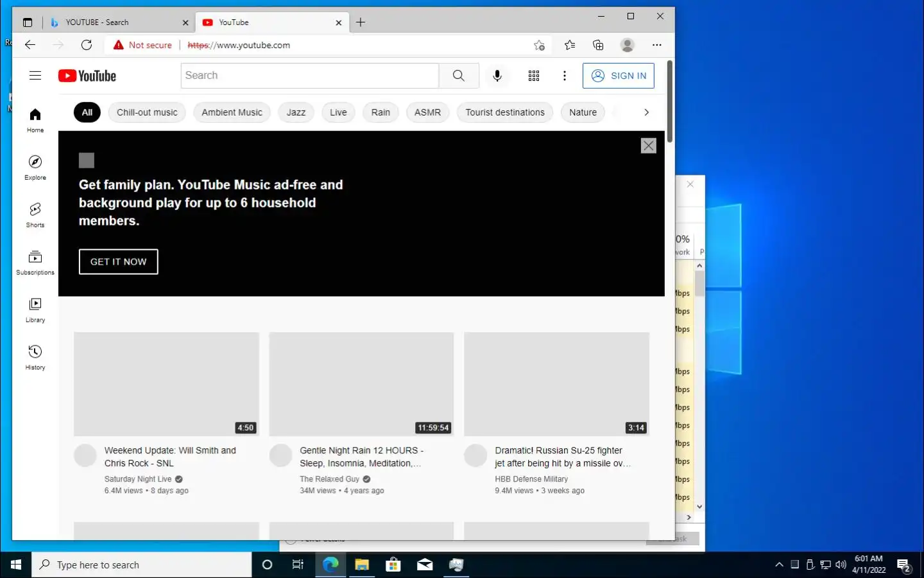This screenshot has width=924, height=578.
Task: Click the SIGN IN button
Action: pos(619,76)
